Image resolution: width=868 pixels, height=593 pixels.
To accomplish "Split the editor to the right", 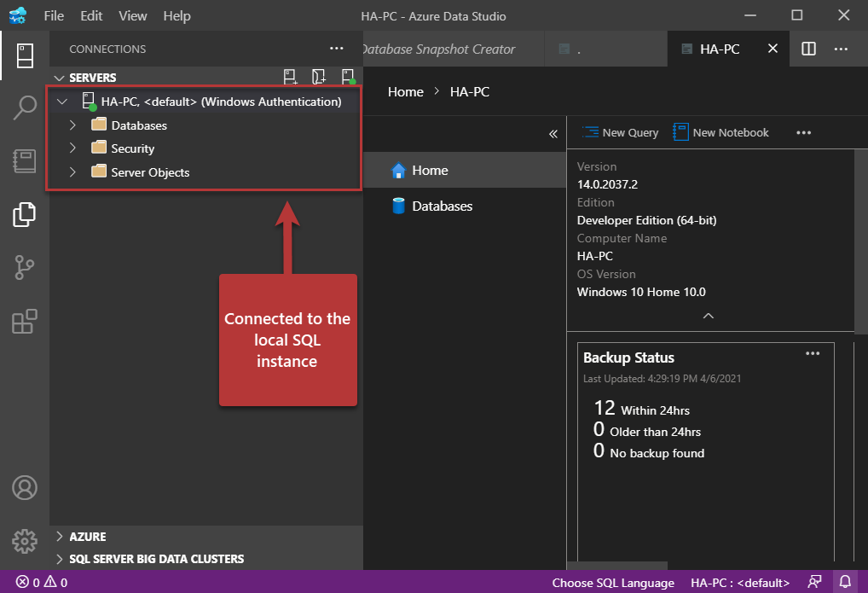I will point(809,49).
